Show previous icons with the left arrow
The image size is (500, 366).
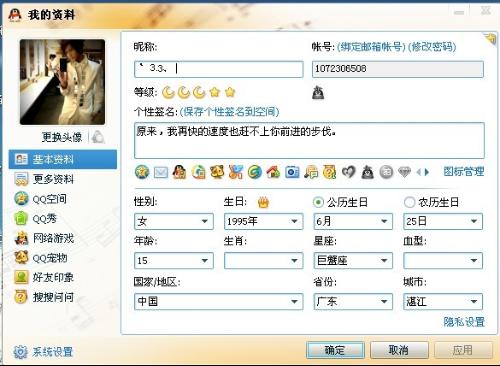pos(419,172)
